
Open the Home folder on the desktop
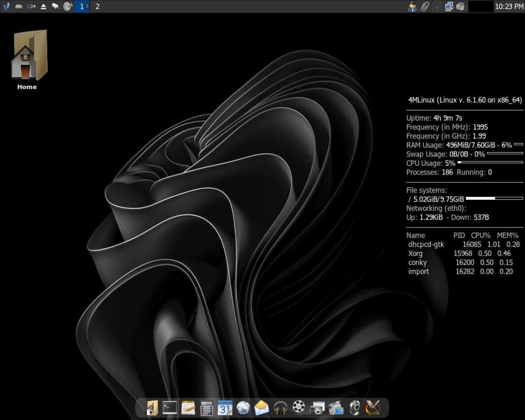click(x=27, y=54)
